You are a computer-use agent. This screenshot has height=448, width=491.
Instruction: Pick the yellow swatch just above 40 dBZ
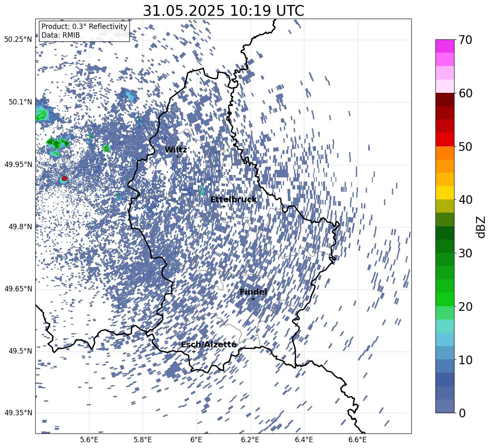tap(445, 193)
